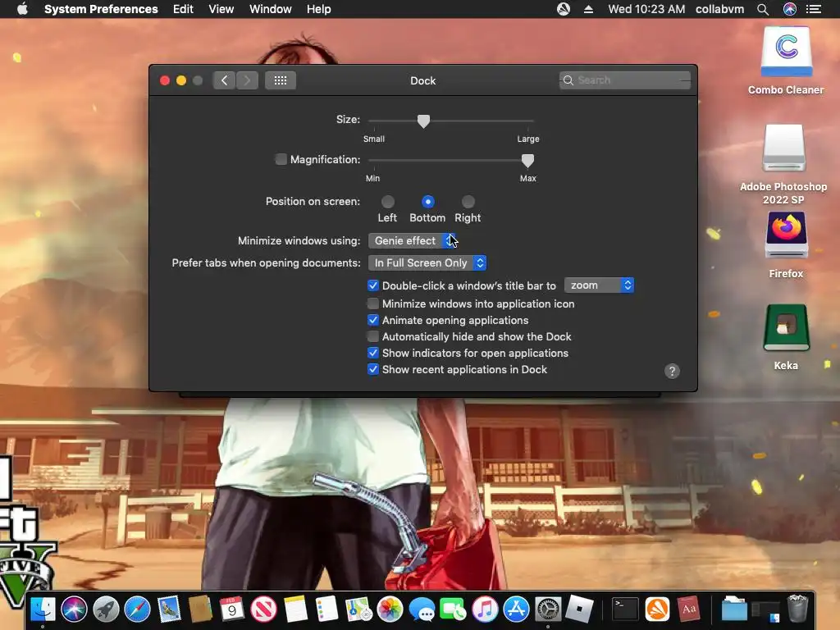The image size is (840, 630).
Task: Open Spotlight search in menu bar
Action: [762, 9]
